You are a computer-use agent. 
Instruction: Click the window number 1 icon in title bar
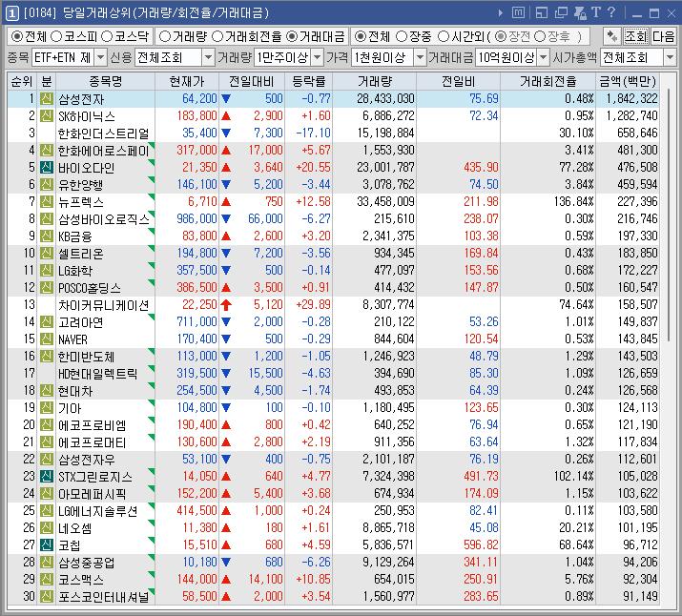pos(11,13)
